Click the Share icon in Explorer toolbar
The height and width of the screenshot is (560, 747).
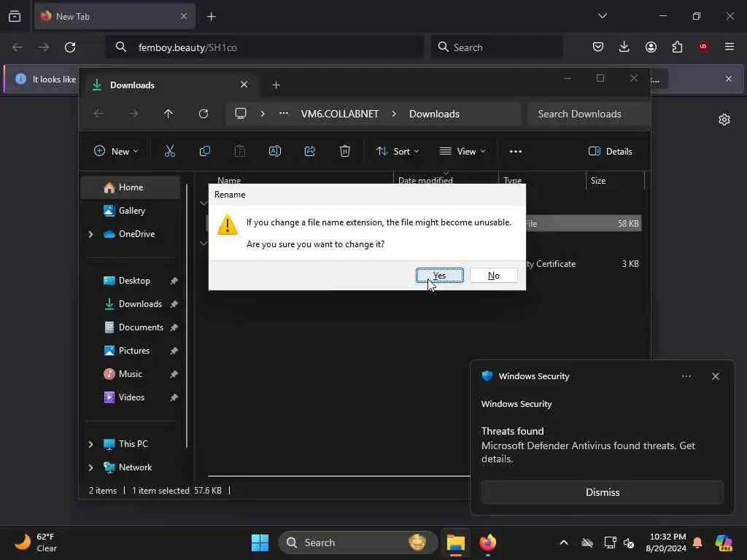tap(309, 152)
